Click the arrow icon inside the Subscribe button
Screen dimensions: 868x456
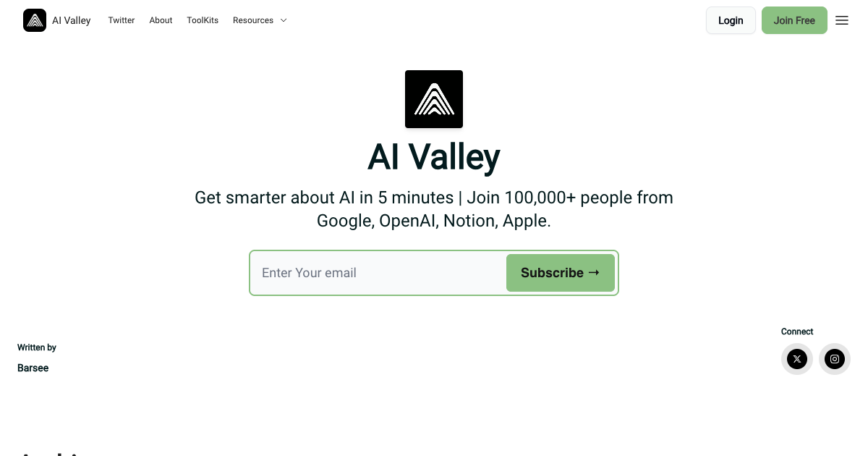point(595,272)
